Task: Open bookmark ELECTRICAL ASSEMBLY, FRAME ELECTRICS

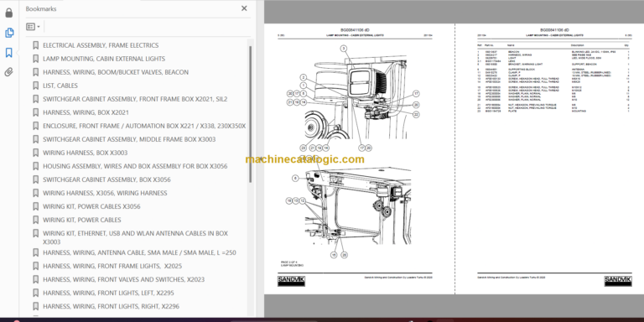Action: coord(101,45)
